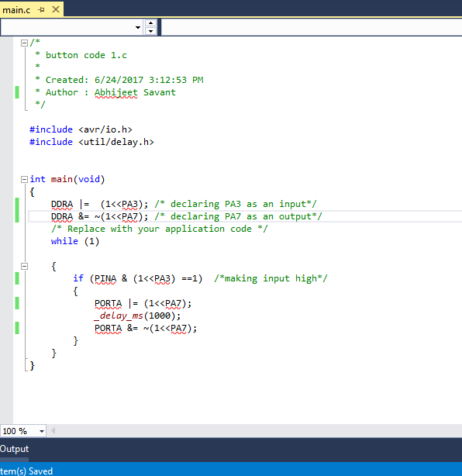Click the horizontal scrollbar left arrow
This screenshot has height=476, width=462.
pyautogui.click(x=53, y=431)
